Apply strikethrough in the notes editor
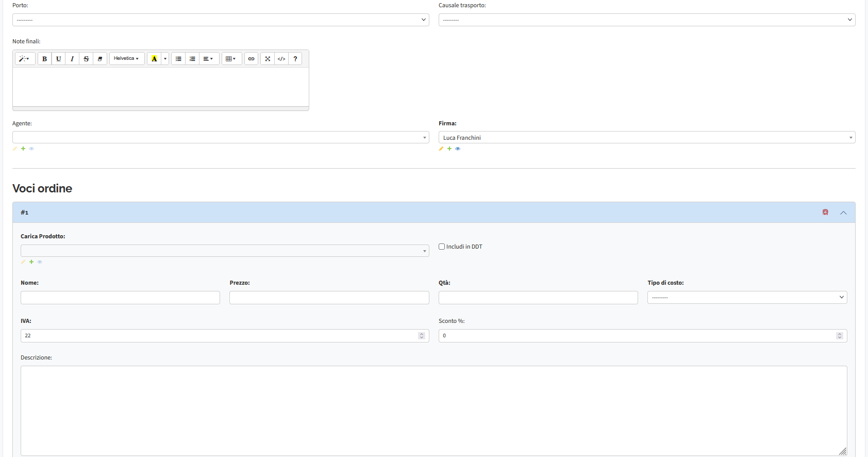The image size is (868, 457). (86, 59)
